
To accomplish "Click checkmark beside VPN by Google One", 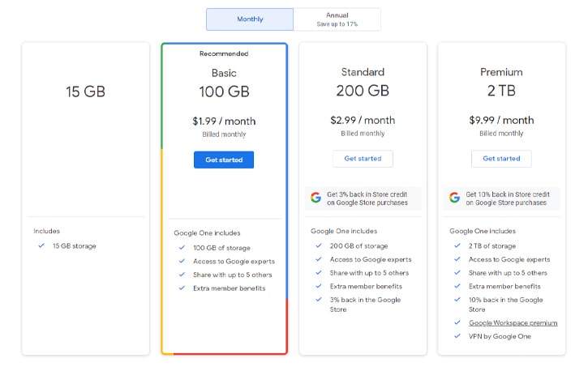I will pos(457,336).
